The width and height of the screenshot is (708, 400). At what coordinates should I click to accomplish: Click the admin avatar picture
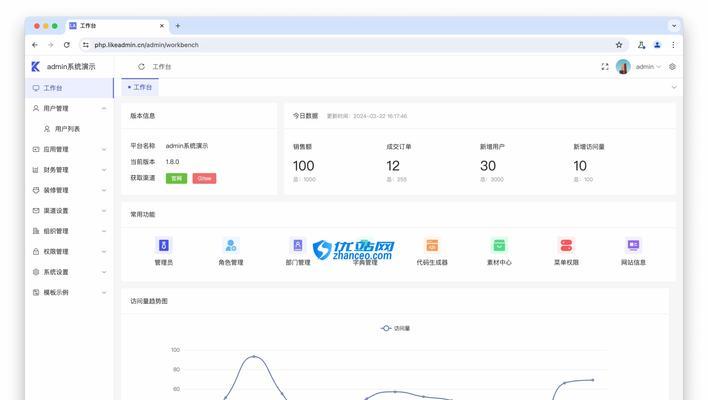[x=623, y=66]
